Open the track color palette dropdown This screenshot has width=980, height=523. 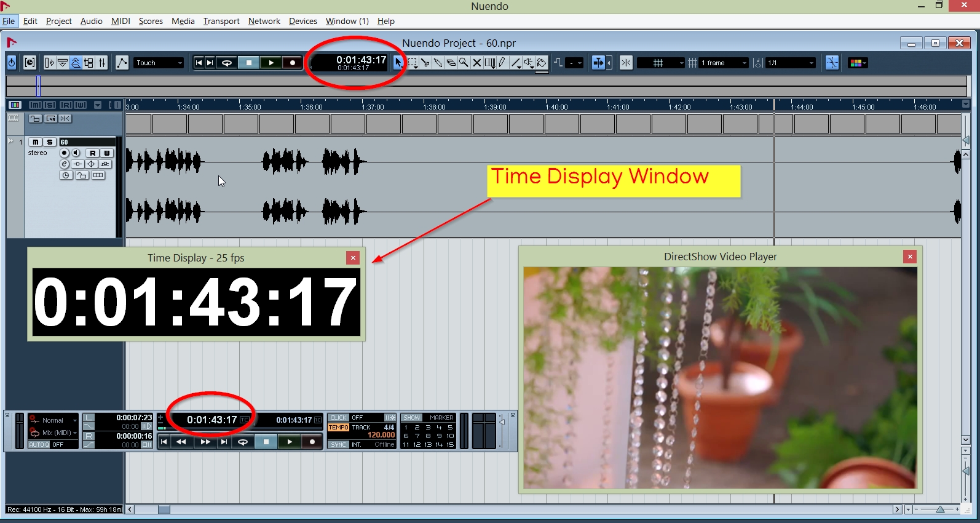pos(857,63)
